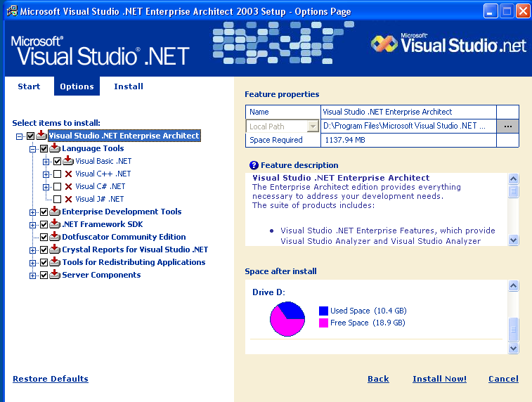The image size is (532, 402).
Task: Click the Restore Defaults link
Action: click(51, 379)
